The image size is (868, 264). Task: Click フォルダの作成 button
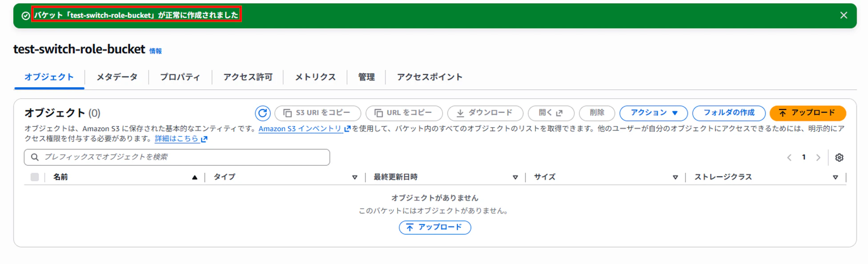(729, 113)
